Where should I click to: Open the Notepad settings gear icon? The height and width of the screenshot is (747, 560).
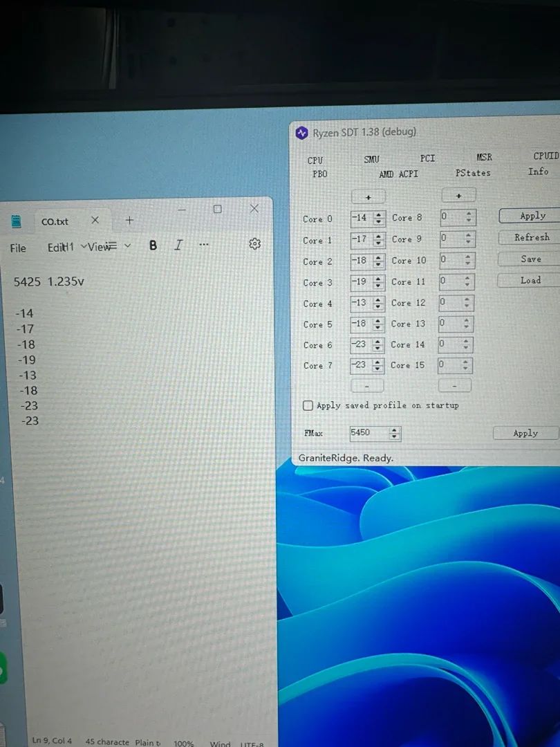254,243
